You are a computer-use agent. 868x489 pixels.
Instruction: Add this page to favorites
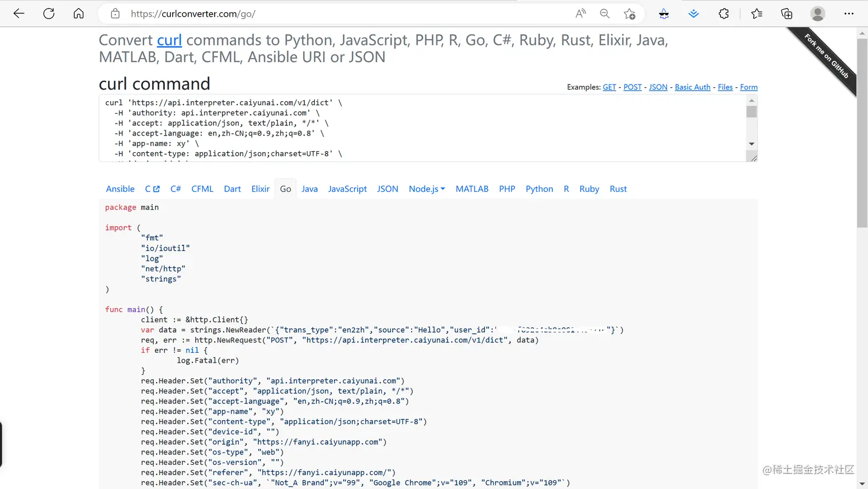tap(630, 14)
